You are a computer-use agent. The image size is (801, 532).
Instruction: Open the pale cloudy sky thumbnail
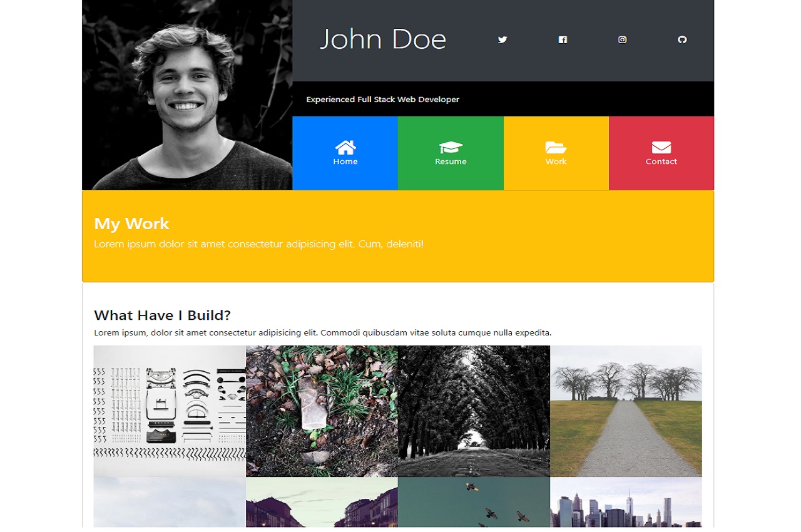click(x=170, y=503)
